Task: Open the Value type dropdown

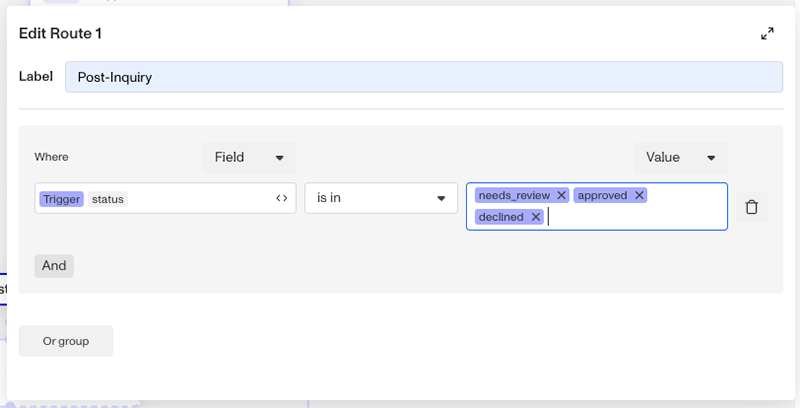Action: pos(680,157)
